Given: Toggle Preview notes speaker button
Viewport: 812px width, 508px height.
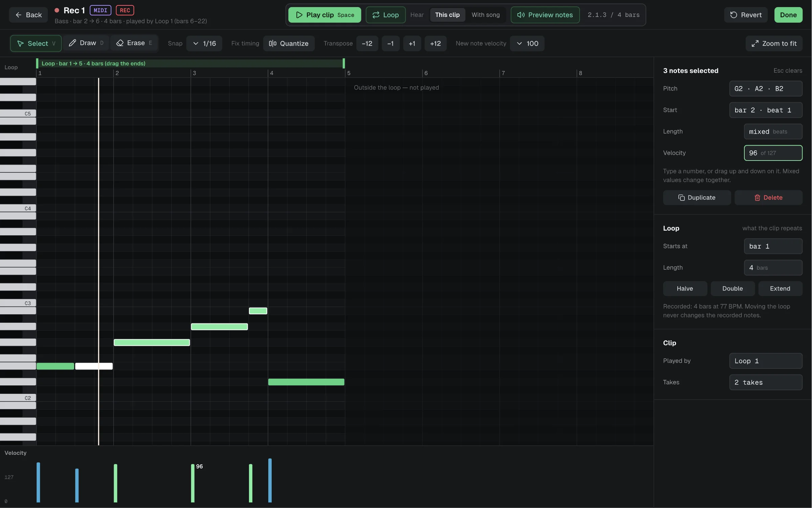Looking at the screenshot, I should coord(545,15).
